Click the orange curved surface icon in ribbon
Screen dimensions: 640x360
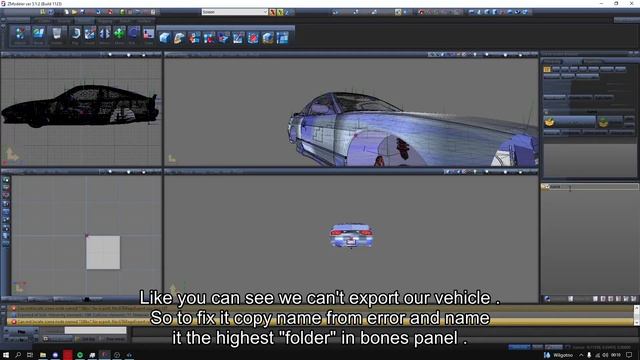[179, 38]
